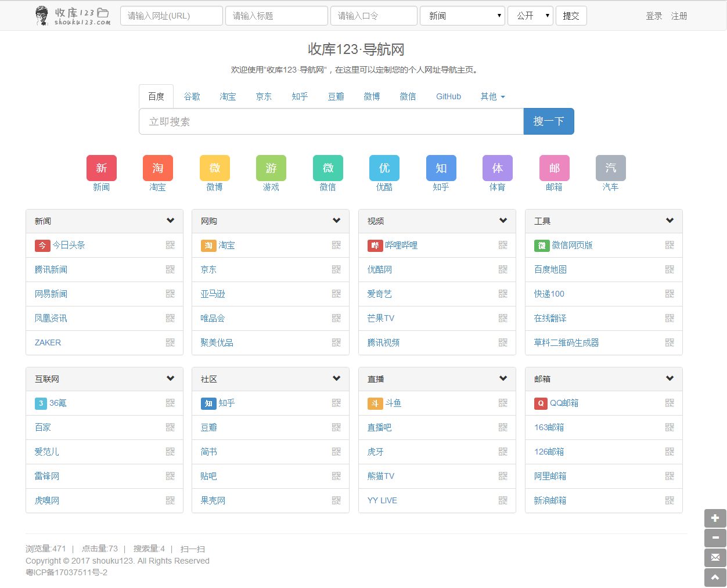Select the 谷歌 search tab
The height and width of the screenshot is (588, 727).
click(x=192, y=96)
